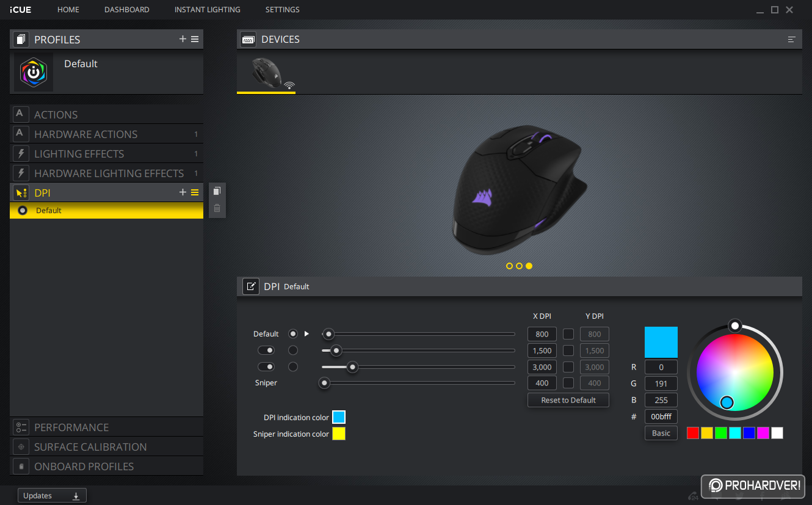Click the iCUE logo in title bar
This screenshot has width=812, height=505.
click(x=21, y=10)
